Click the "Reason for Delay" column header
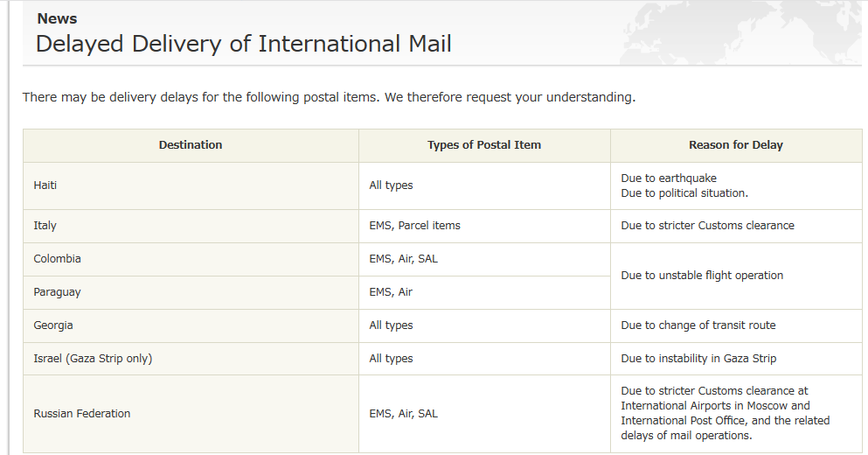 [735, 145]
